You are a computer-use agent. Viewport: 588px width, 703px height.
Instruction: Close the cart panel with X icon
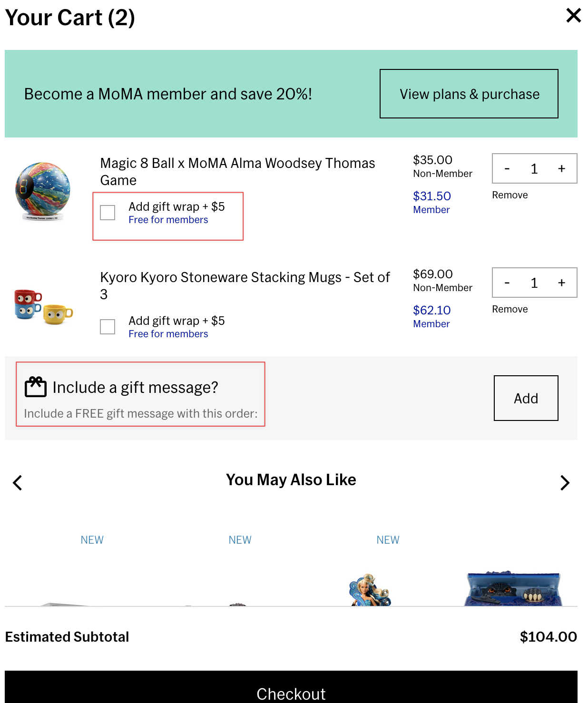point(573,15)
